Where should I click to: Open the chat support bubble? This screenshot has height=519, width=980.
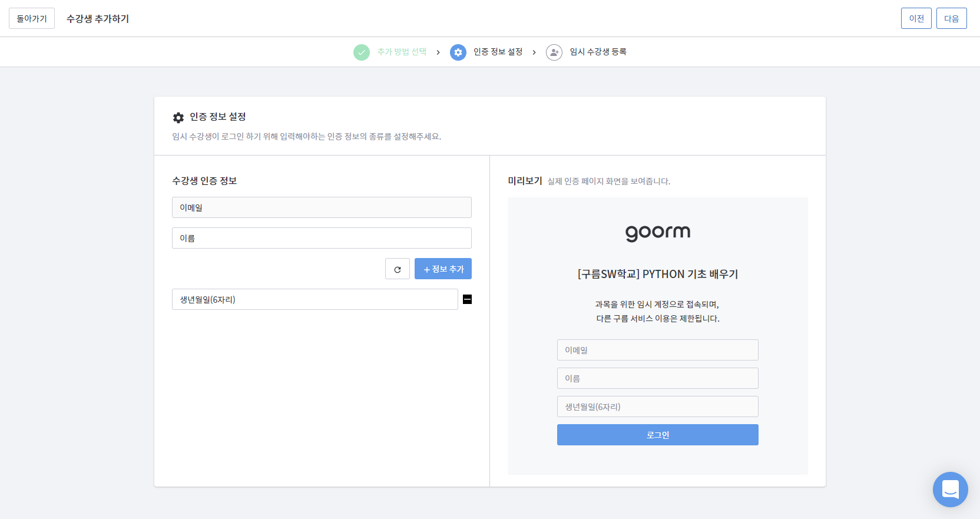(950, 489)
